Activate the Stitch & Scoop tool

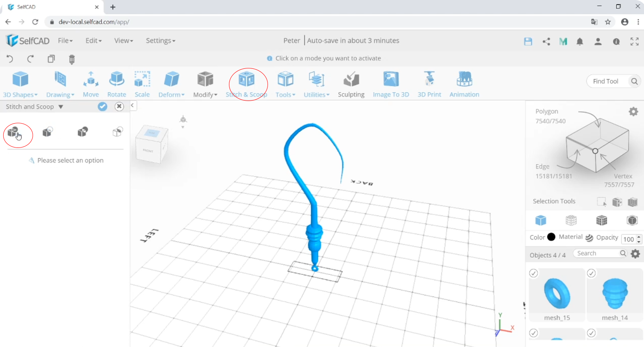(x=246, y=84)
